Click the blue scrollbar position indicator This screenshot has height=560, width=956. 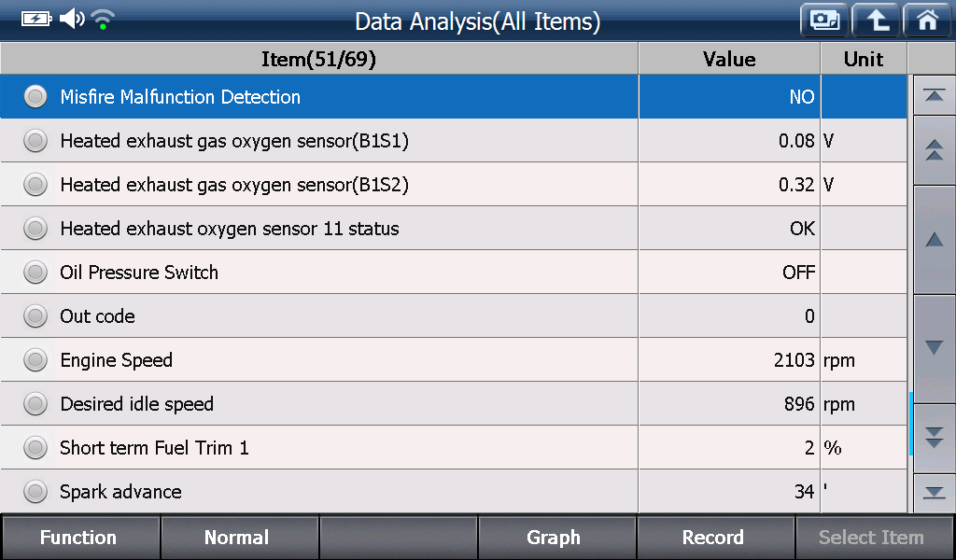coord(910,424)
